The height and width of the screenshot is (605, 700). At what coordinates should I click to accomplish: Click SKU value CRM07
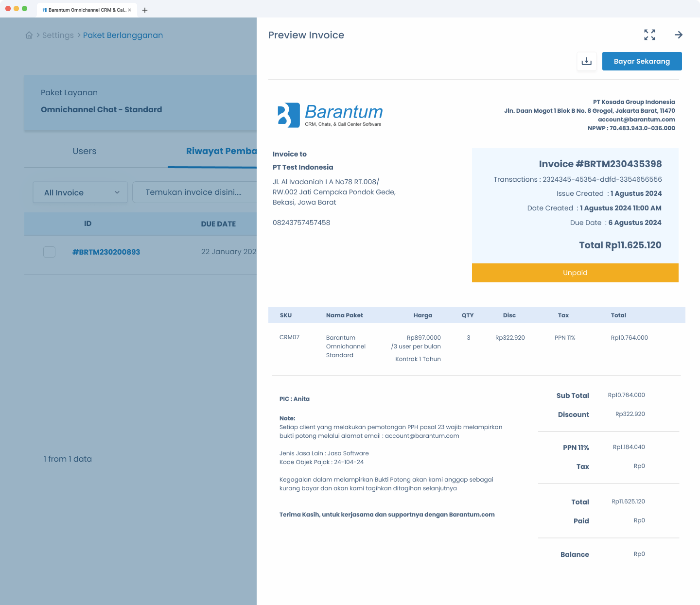289,337
